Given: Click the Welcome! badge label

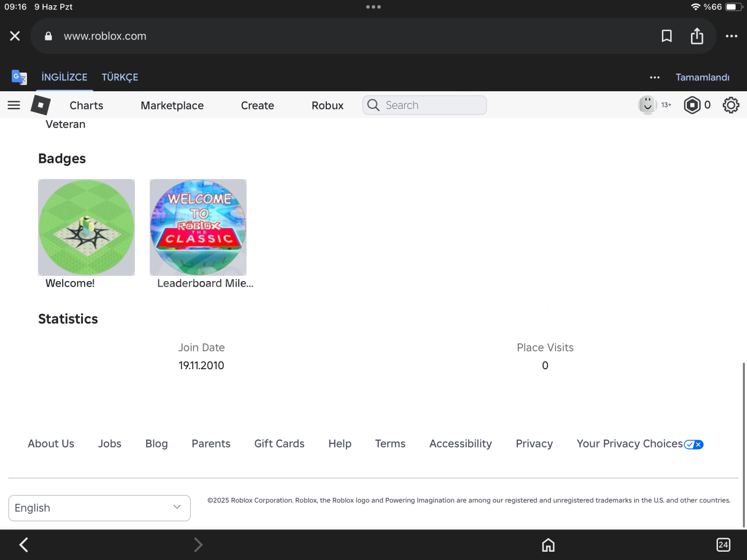Looking at the screenshot, I should (70, 283).
